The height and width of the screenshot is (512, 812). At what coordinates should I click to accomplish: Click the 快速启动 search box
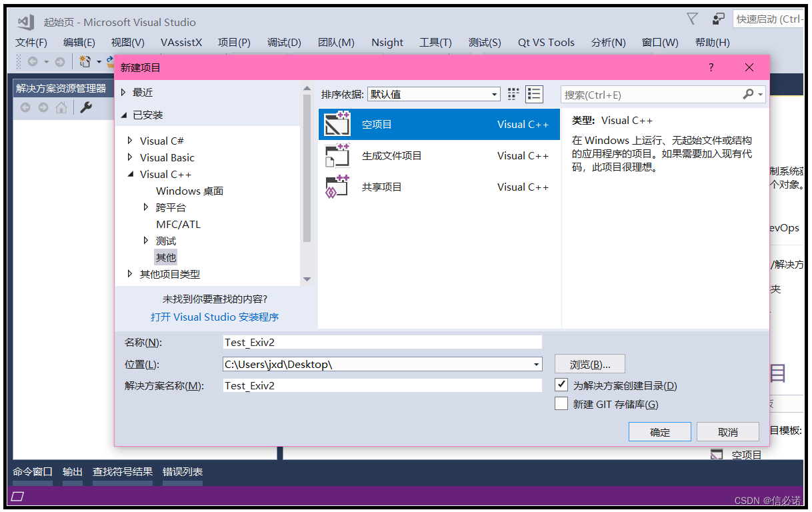[768, 19]
